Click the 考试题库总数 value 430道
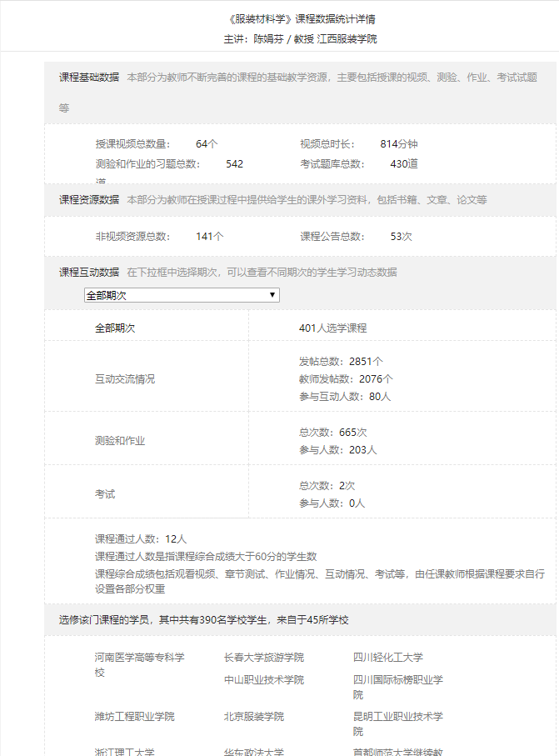559x756 pixels. 404,164
